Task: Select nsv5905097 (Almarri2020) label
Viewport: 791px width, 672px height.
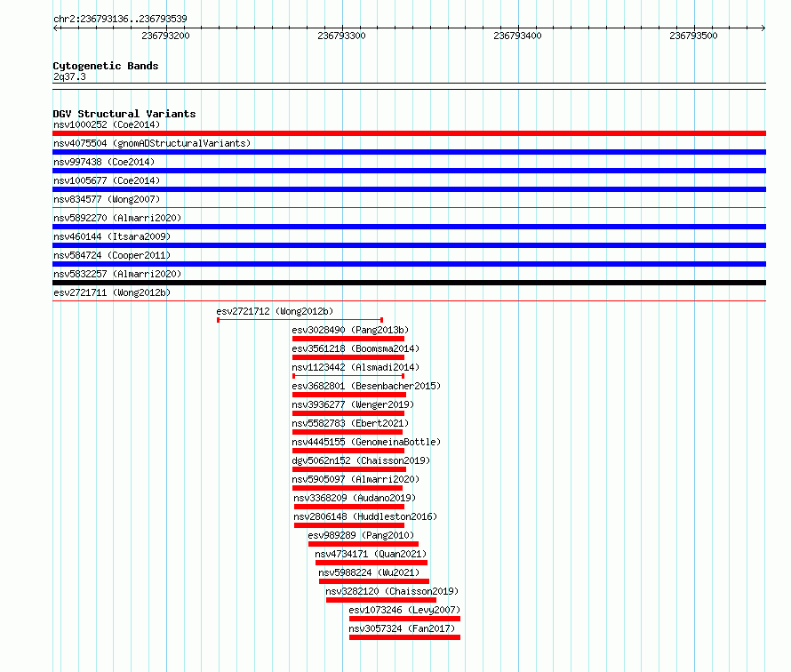Action: point(356,479)
